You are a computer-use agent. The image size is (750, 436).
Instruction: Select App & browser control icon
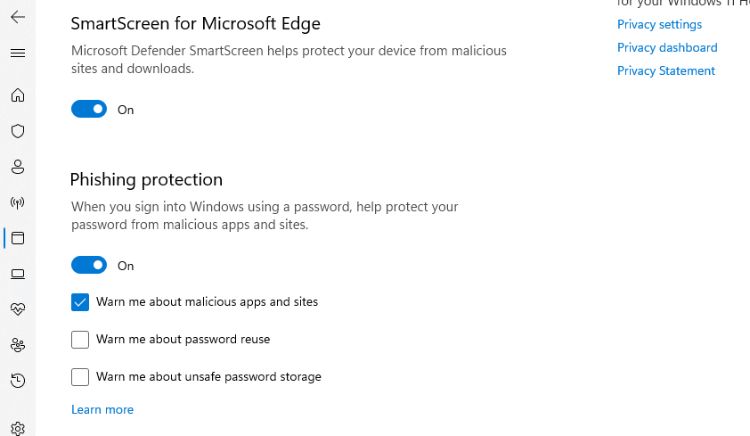17,238
